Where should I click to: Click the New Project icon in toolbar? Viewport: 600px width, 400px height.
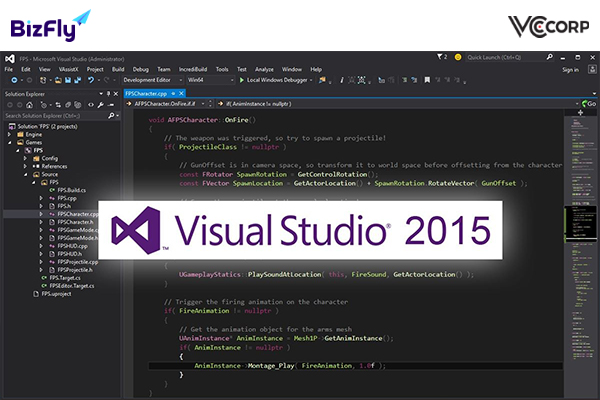43,80
